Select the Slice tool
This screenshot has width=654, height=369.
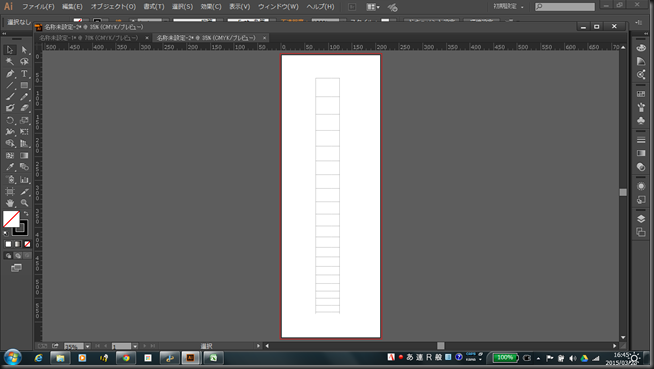[24, 192]
